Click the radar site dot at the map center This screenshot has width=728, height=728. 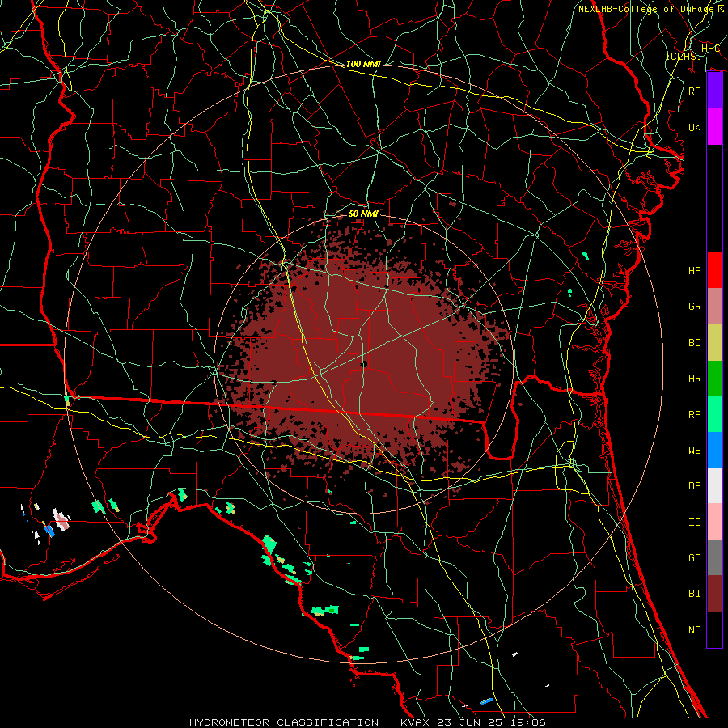click(x=364, y=364)
